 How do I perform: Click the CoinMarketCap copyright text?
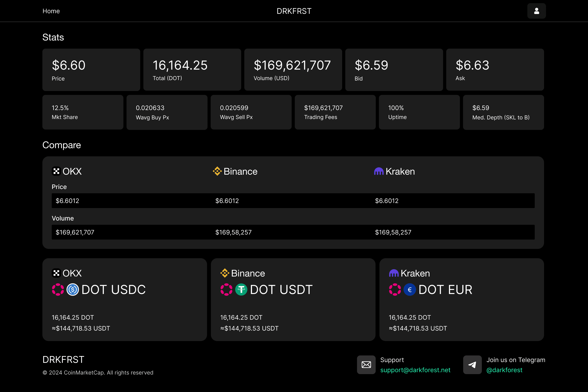[x=98, y=373]
